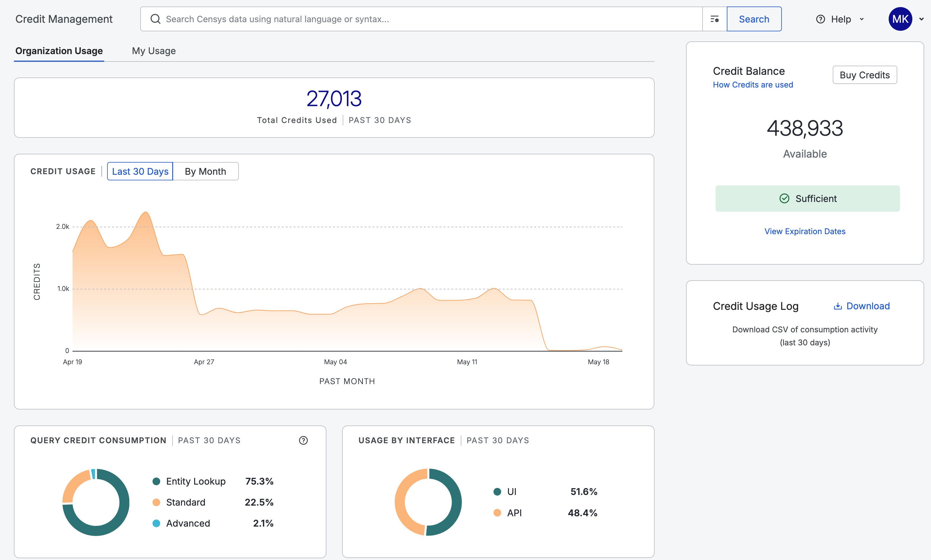Expand the account menu chevron

(x=922, y=19)
